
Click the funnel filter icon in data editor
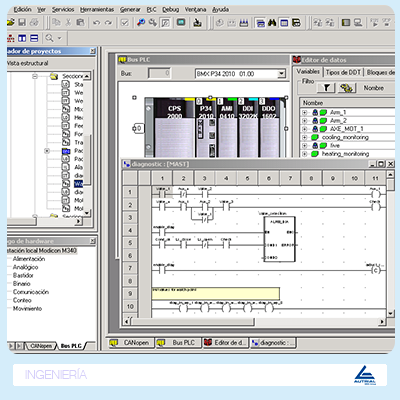tap(326, 88)
